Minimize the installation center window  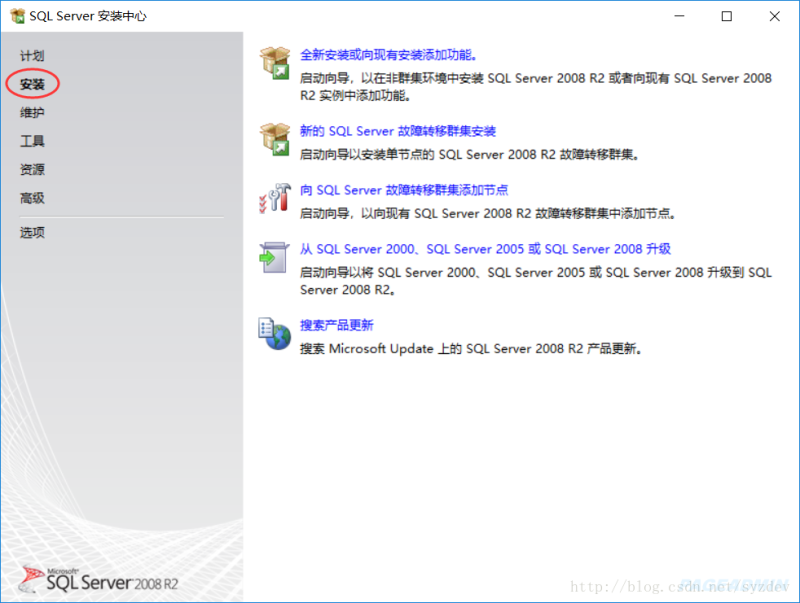(679, 16)
